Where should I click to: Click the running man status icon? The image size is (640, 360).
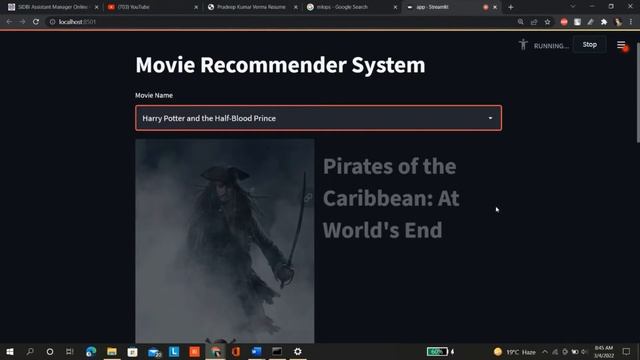pyautogui.click(x=523, y=44)
